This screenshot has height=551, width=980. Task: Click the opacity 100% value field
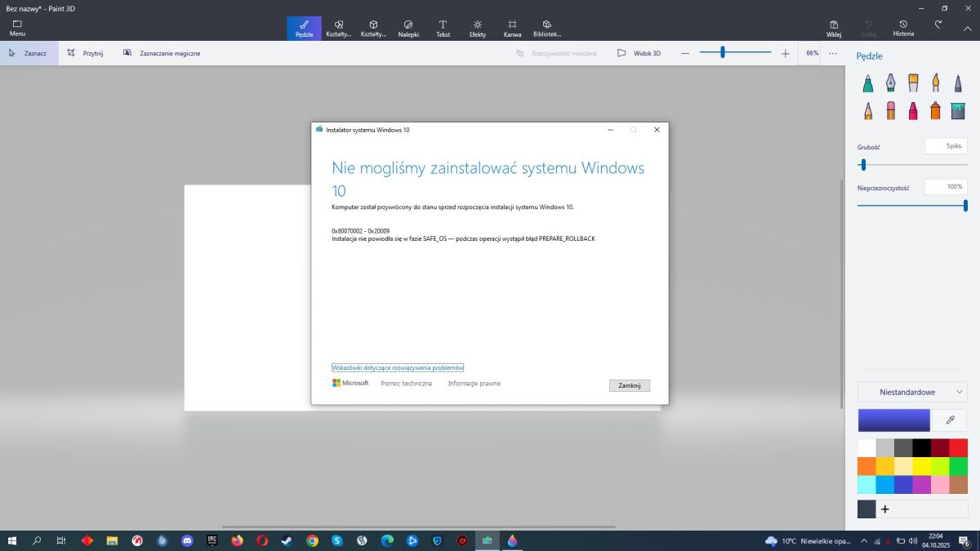[946, 187]
